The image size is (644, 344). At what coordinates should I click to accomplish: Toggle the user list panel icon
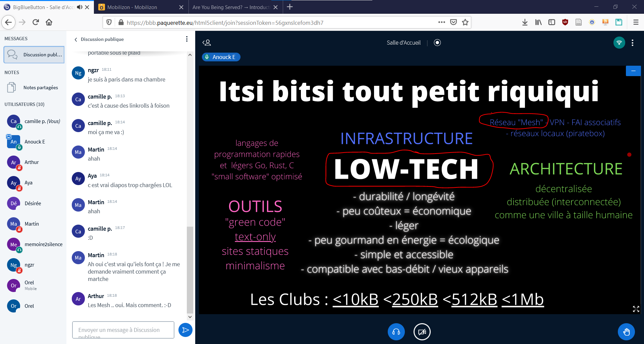(207, 43)
